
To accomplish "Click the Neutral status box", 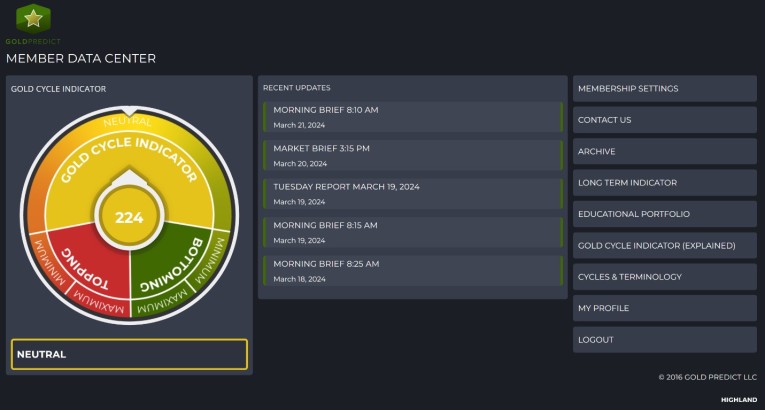I will [129, 354].
